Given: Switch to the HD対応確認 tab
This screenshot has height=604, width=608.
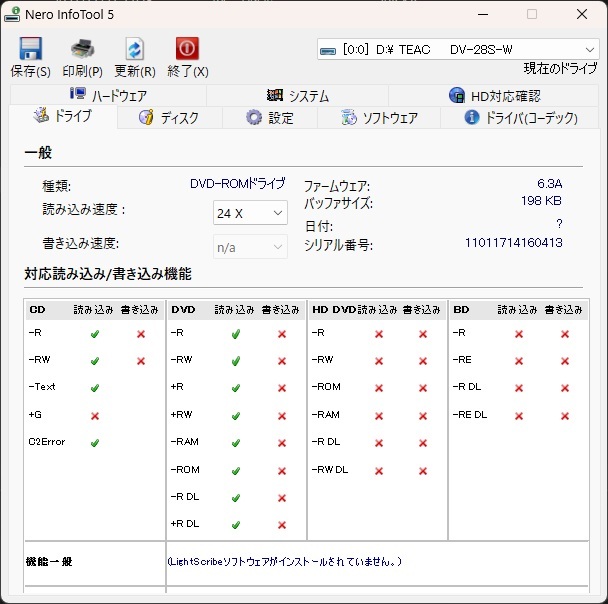Looking at the screenshot, I should [494, 95].
